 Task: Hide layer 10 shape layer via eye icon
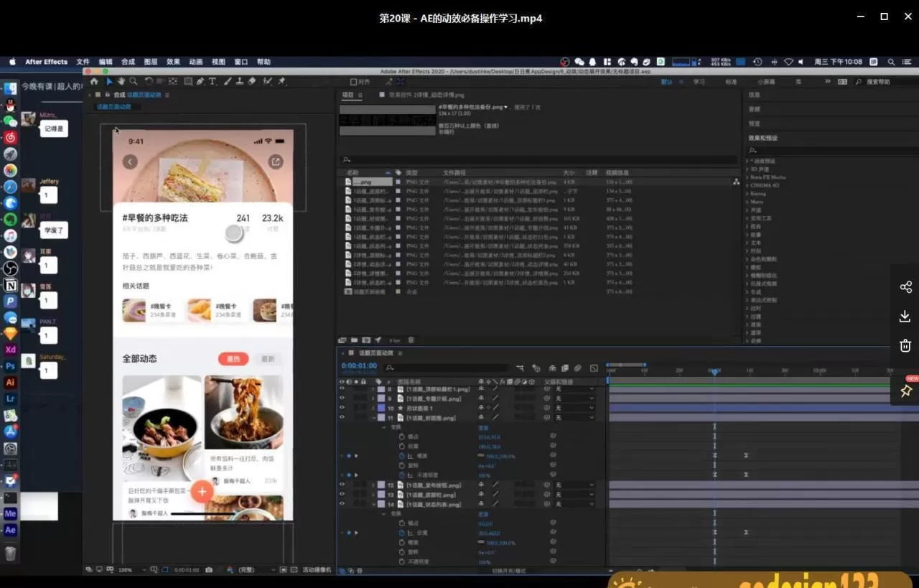342,408
